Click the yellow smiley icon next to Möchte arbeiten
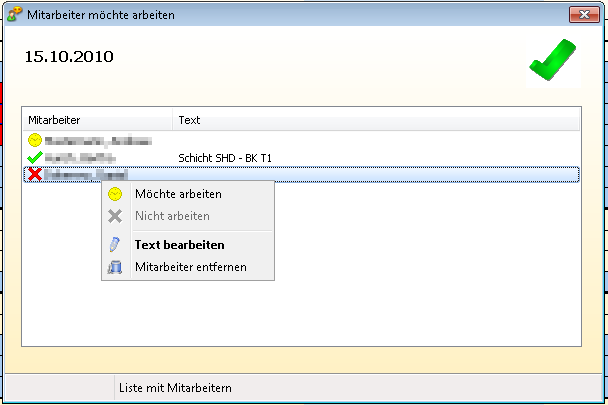This screenshot has height=405, width=608. coord(115,194)
